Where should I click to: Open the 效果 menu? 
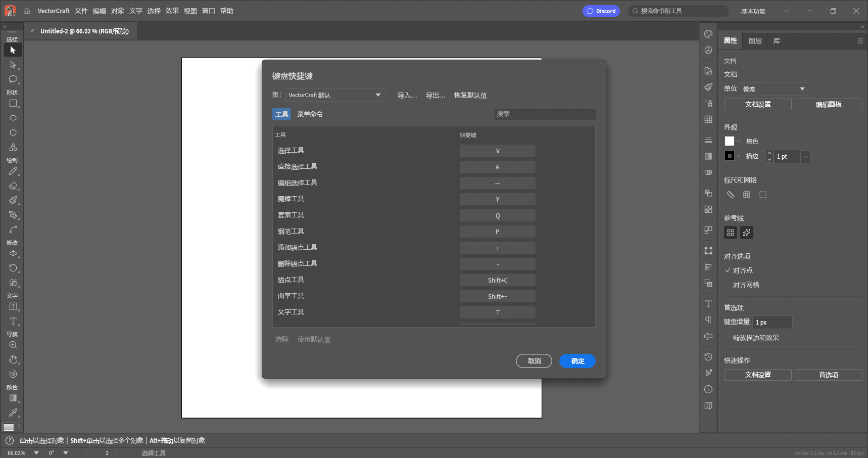(x=172, y=11)
